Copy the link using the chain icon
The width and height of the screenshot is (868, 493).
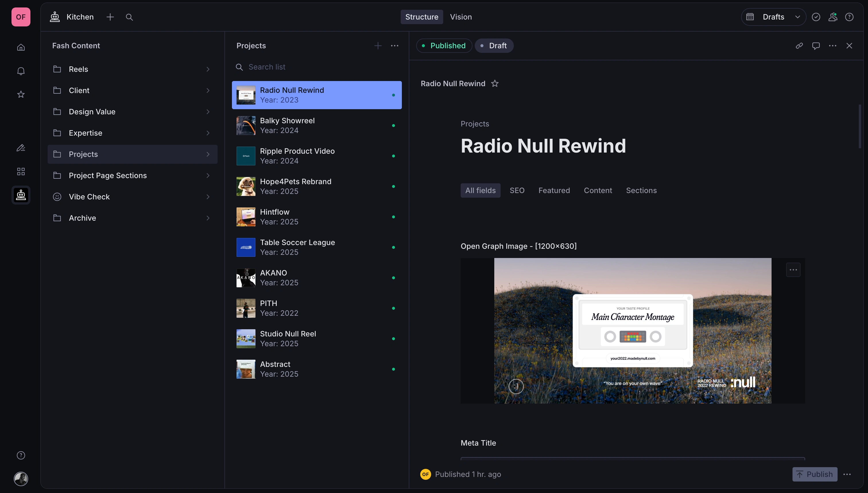click(x=799, y=46)
